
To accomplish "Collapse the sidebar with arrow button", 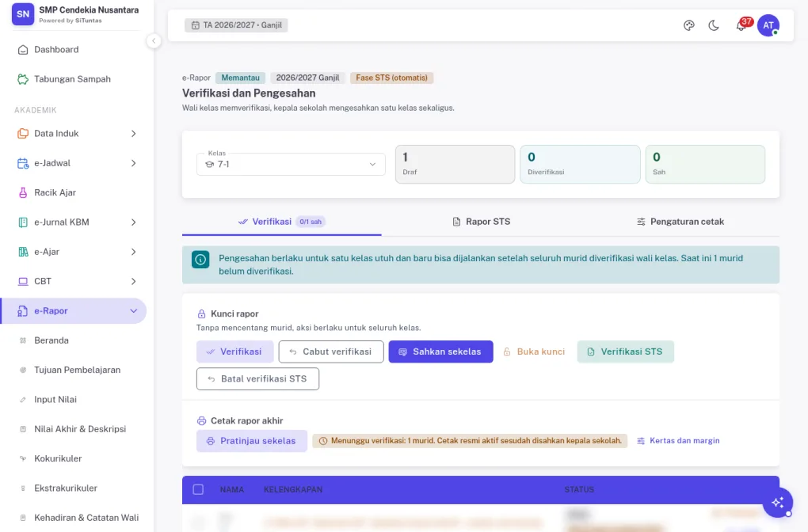I will point(154,40).
